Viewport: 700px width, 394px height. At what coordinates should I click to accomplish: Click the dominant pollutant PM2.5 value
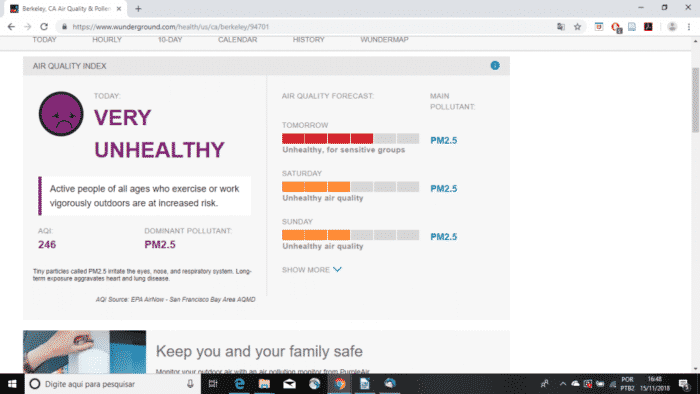tap(160, 245)
